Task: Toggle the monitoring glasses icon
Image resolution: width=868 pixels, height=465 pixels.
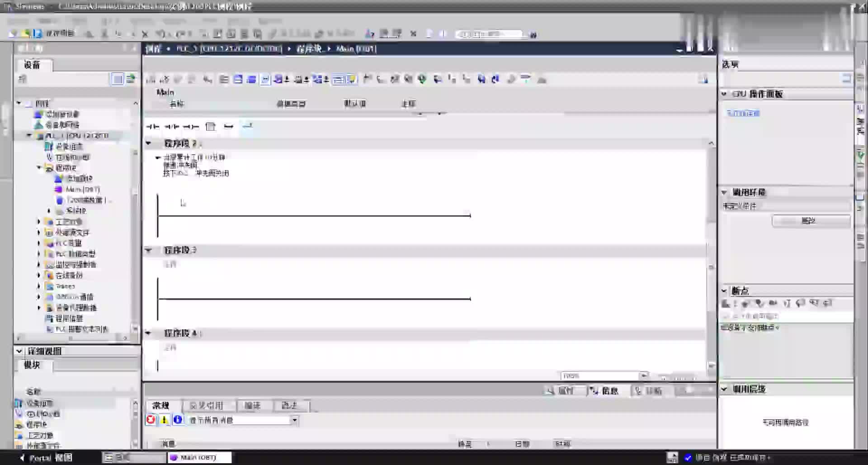Action: coord(525,79)
